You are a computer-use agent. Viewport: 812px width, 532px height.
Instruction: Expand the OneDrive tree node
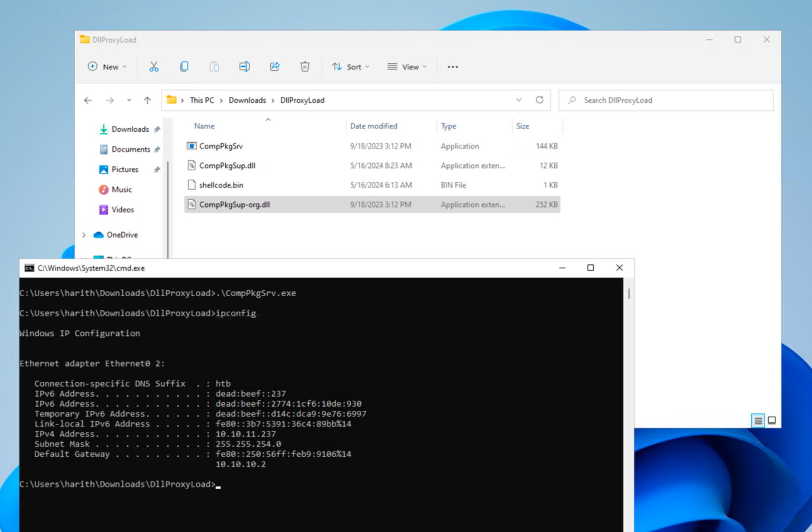(84, 235)
